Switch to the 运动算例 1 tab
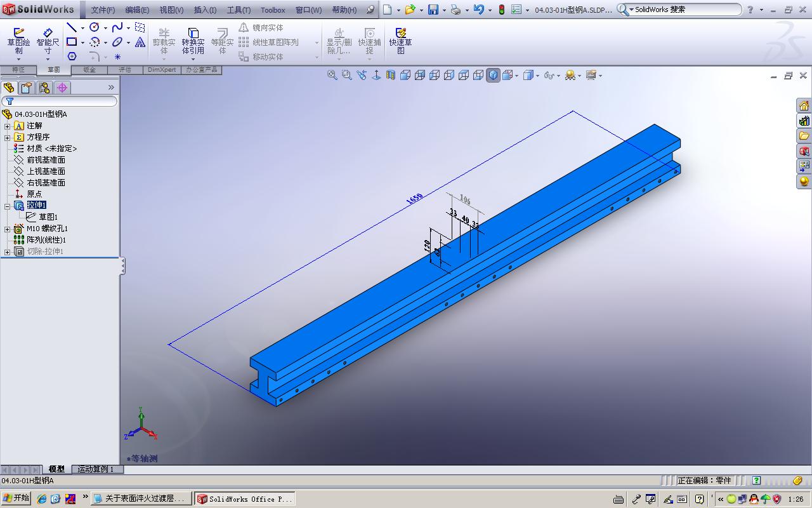Viewport: 812px width, 508px height. (96, 469)
